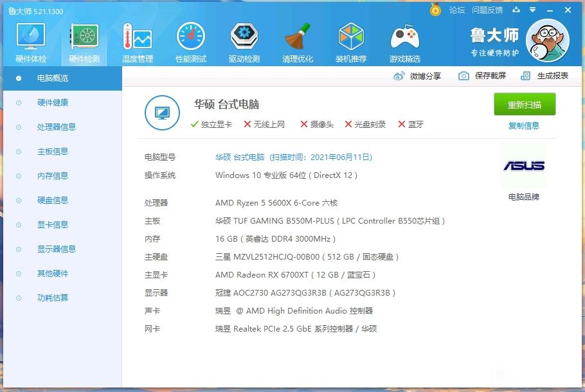Click the Weibo logo icon next to 微博分享
This screenshot has width=585, height=392.
click(399, 76)
